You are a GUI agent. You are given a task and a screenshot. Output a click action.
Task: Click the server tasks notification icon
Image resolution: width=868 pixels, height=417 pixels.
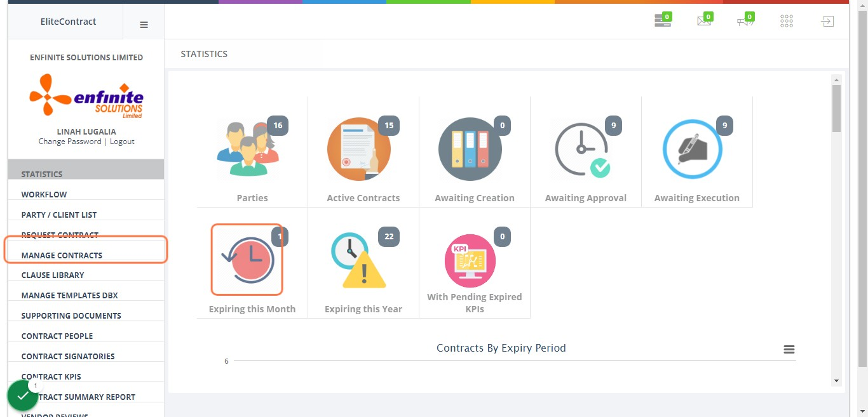point(663,21)
